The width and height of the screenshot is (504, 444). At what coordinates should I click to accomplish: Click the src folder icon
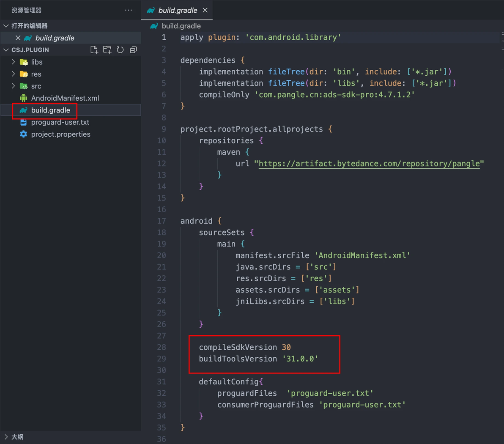[x=23, y=86]
